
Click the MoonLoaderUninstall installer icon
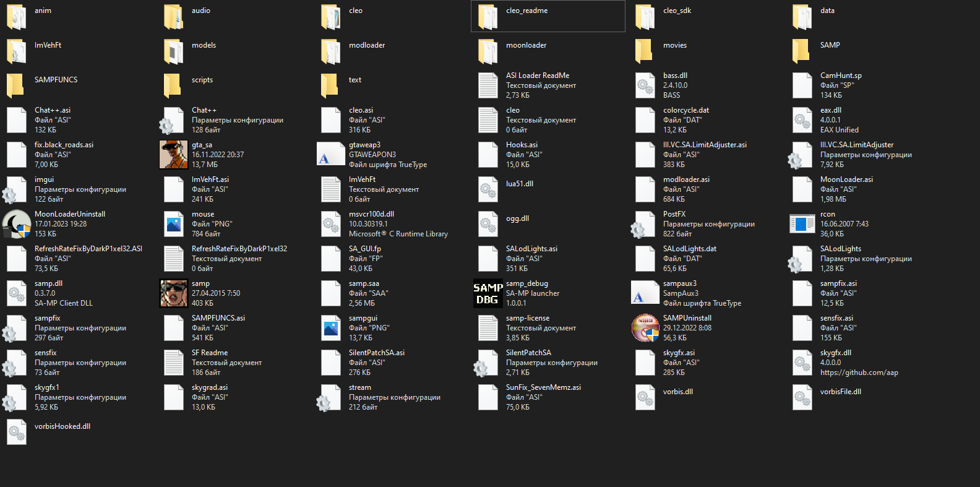click(17, 224)
